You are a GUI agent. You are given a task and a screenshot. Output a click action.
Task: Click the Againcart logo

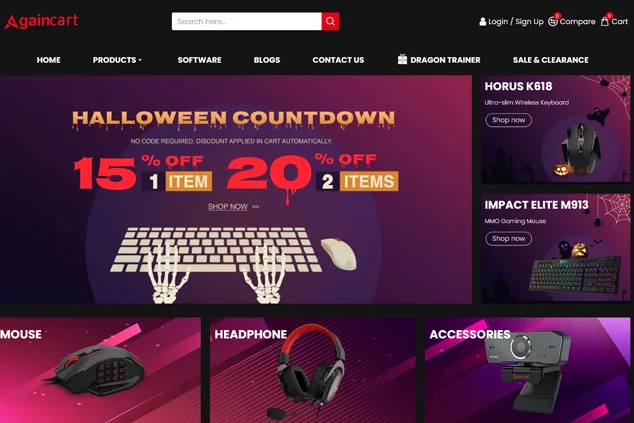[x=41, y=21]
